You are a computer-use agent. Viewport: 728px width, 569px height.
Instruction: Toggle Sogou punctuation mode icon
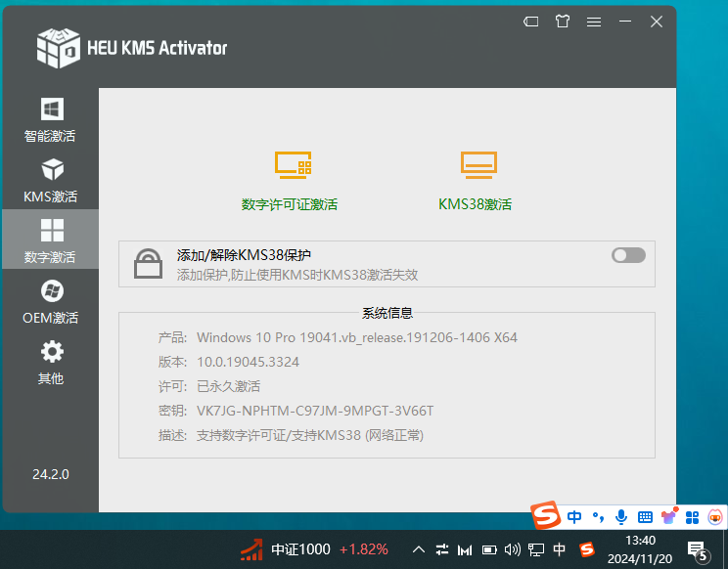click(598, 516)
